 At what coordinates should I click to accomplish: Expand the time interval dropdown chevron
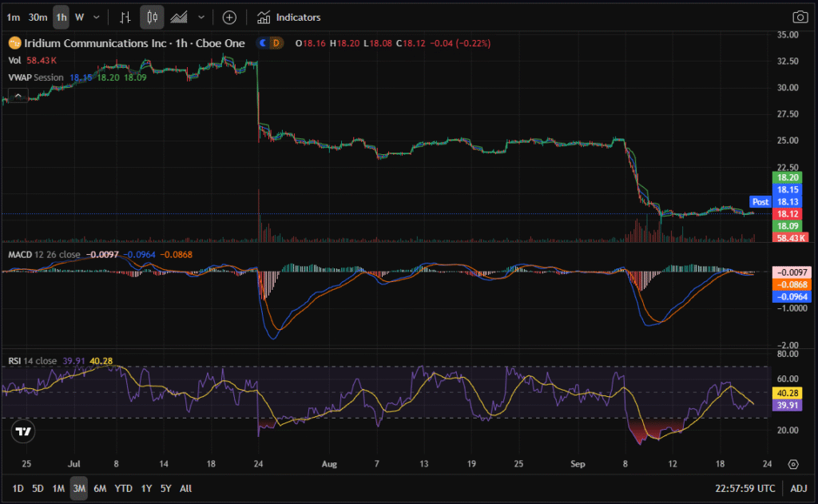(97, 17)
